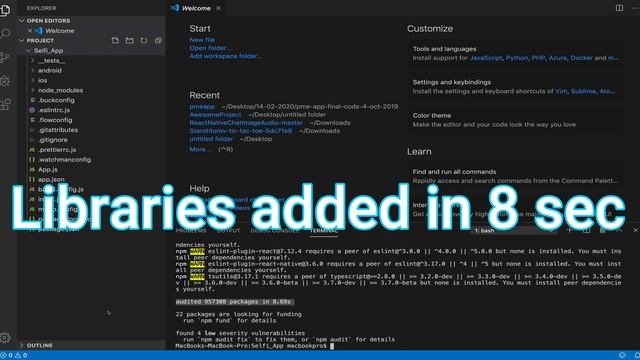This screenshot has width=640, height=360.
Task: Install Python language support link
Action: 517,58
